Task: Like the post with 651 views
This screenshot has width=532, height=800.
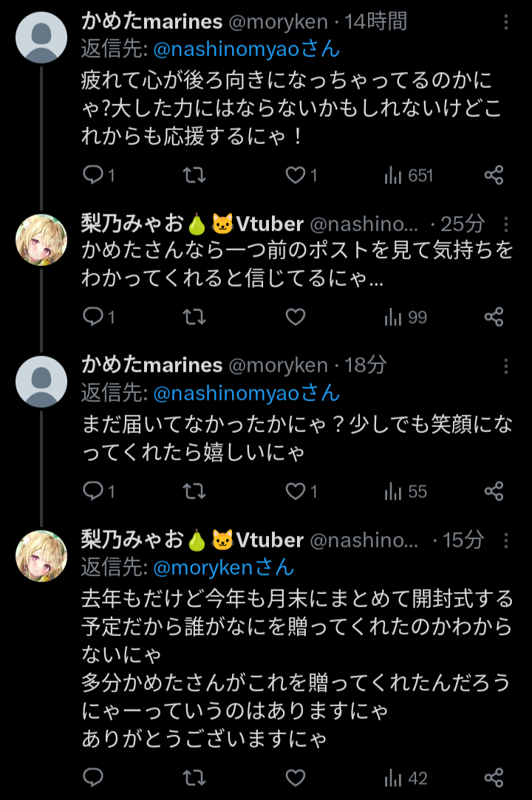Action: coord(301,176)
